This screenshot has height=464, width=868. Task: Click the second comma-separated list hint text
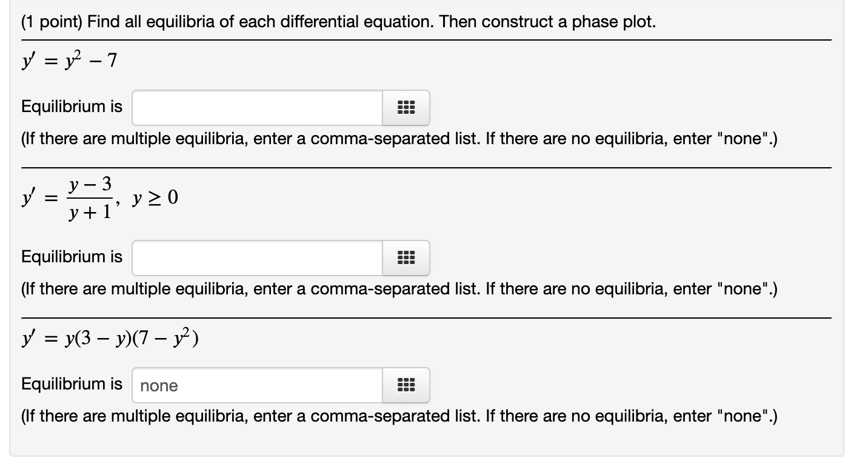pos(399,288)
